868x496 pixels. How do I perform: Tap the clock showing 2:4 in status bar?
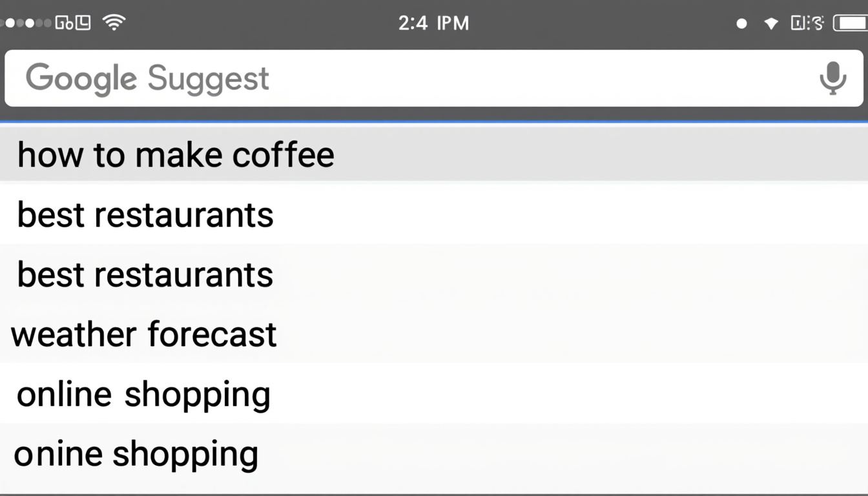click(x=434, y=23)
